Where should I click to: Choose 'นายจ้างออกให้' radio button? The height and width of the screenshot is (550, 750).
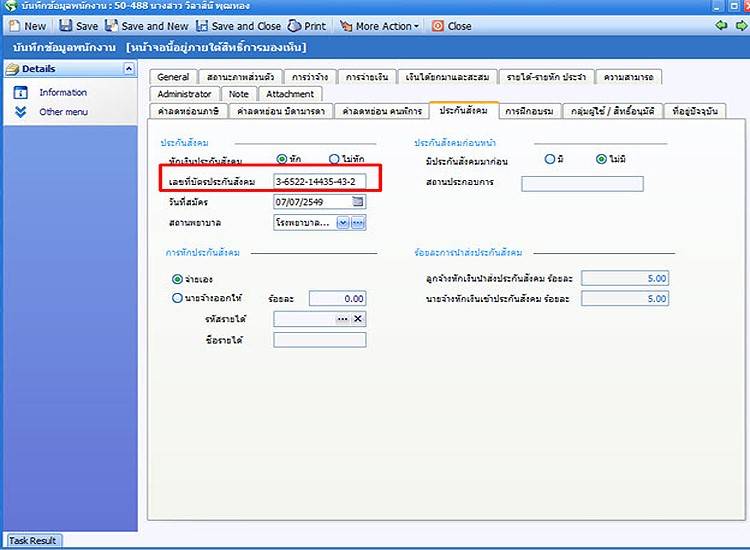tap(178, 298)
